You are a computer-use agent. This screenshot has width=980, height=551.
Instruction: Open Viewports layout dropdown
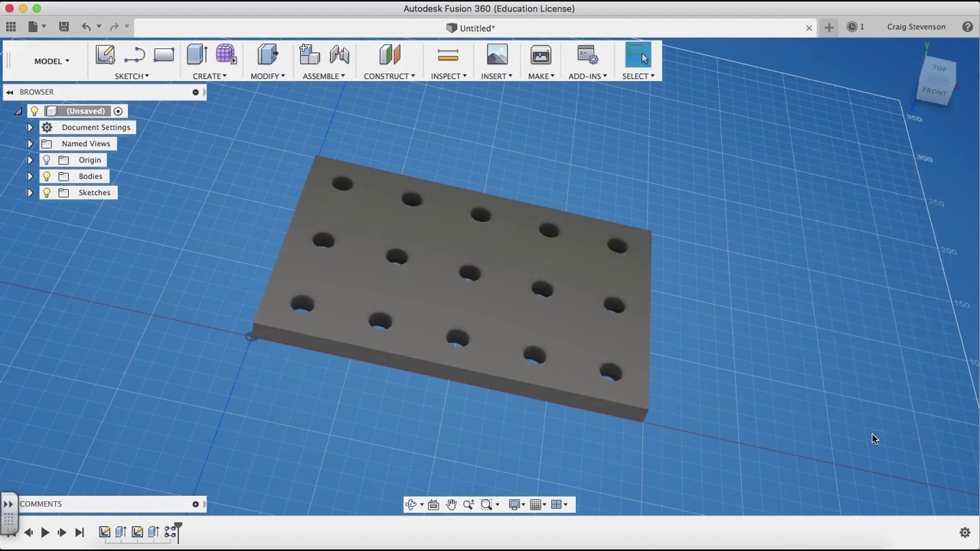click(559, 504)
